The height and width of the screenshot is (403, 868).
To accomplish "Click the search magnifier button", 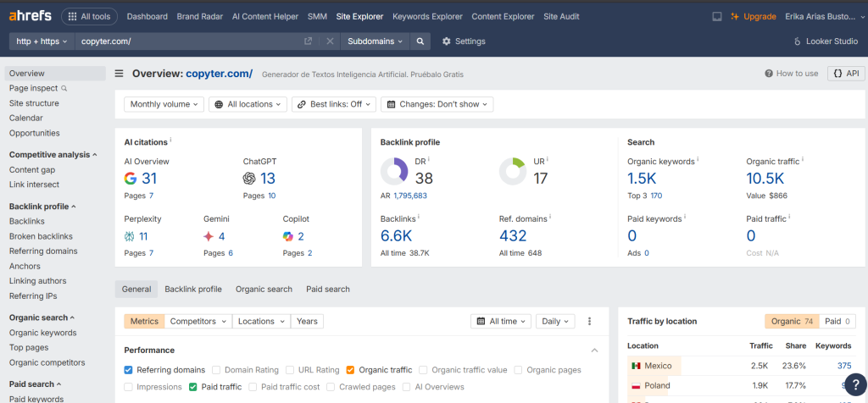I will [420, 41].
